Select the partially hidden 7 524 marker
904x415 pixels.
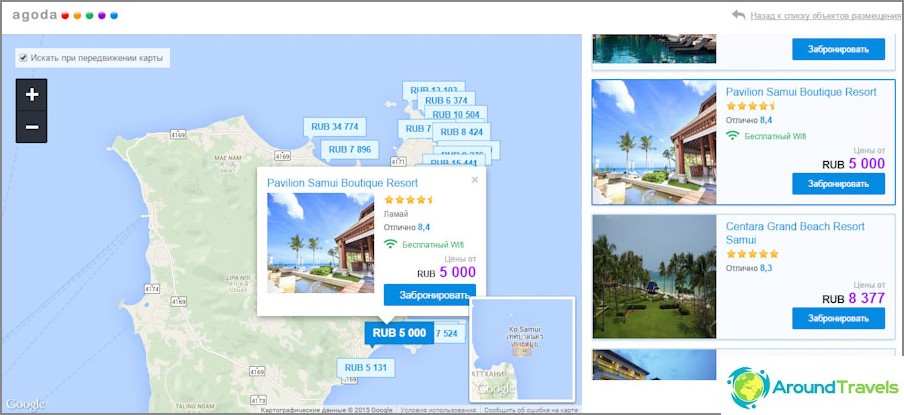[449, 333]
